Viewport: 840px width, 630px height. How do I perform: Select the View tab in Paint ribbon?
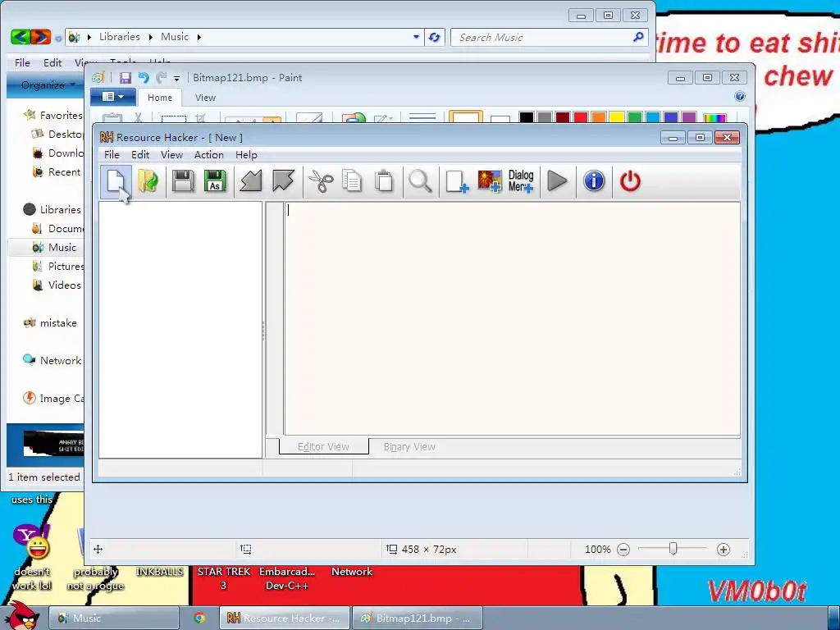pos(205,98)
